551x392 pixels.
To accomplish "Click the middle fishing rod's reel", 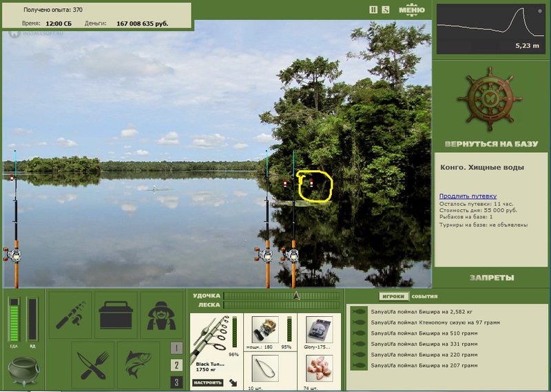I will coord(265,255).
